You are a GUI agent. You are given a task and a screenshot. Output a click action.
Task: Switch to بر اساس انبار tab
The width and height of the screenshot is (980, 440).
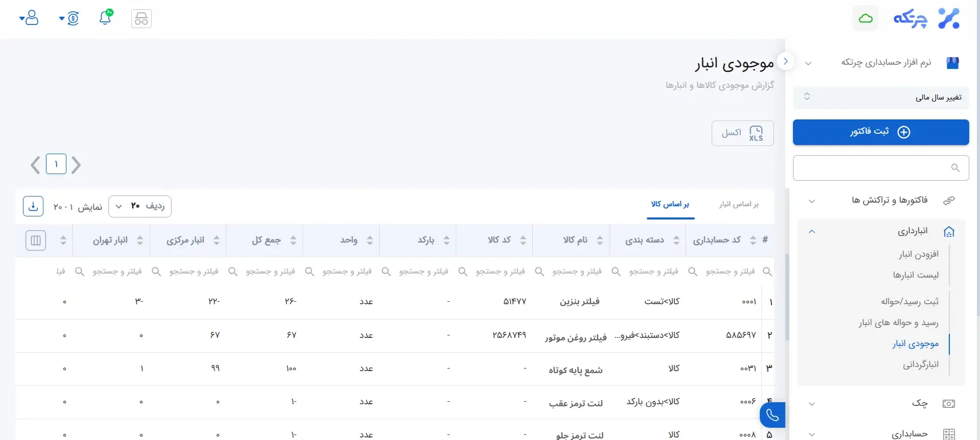[x=739, y=204]
